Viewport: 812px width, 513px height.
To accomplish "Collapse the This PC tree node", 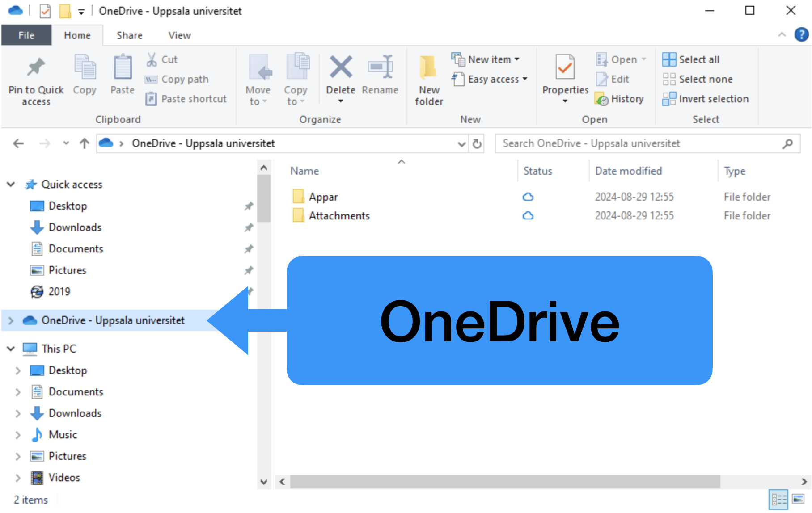I will tap(11, 349).
